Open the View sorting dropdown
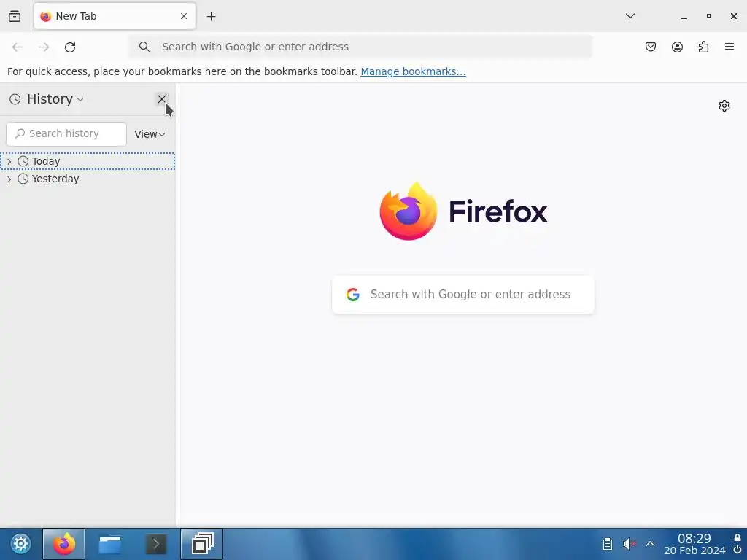Image resolution: width=747 pixels, height=560 pixels. pyautogui.click(x=150, y=134)
